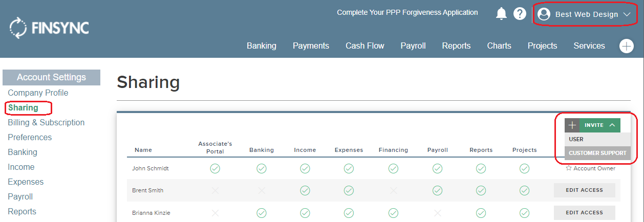
Task: Click the user avatar icon beside Best Web Design
Action: [544, 14]
